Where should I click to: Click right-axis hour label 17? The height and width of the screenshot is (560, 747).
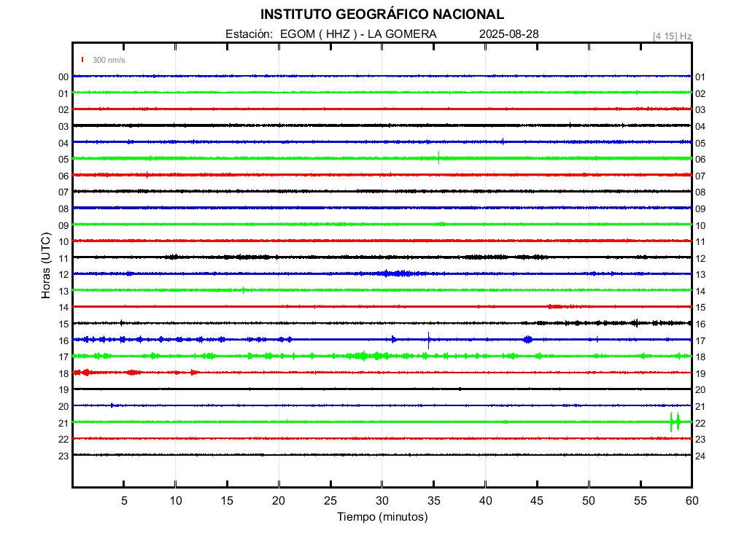tap(700, 341)
